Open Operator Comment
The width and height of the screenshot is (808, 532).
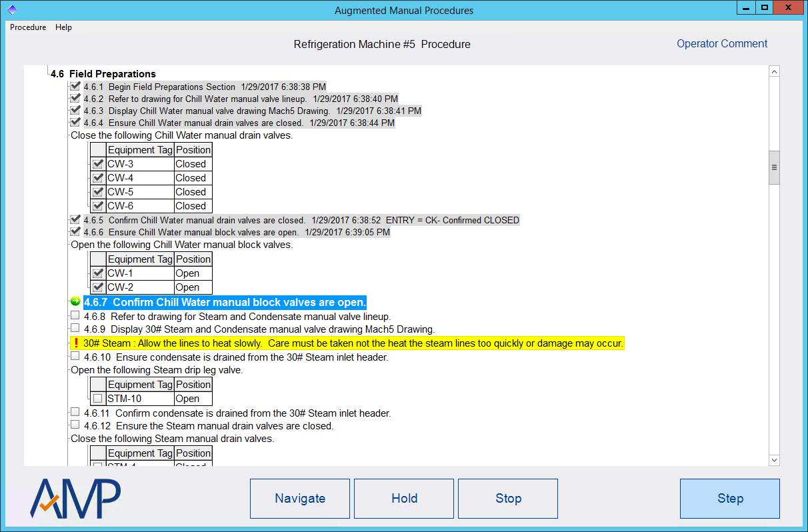pos(721,43)
